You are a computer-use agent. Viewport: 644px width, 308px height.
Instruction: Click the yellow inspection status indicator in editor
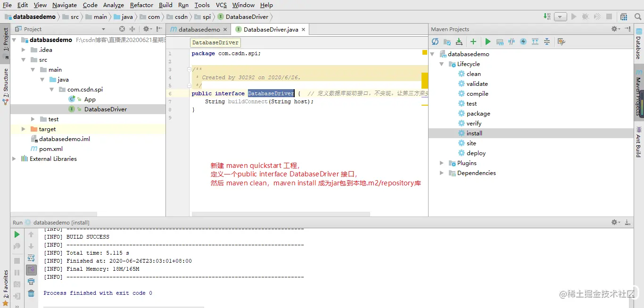[x=425, y=52]
